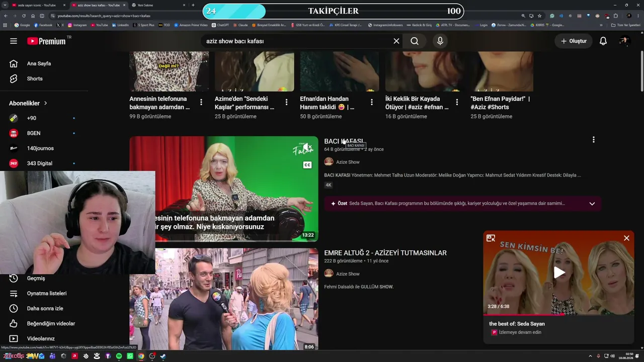Open more options for BACI KAFASI result
Screen dimensions: 644x362
click(594, 140)
